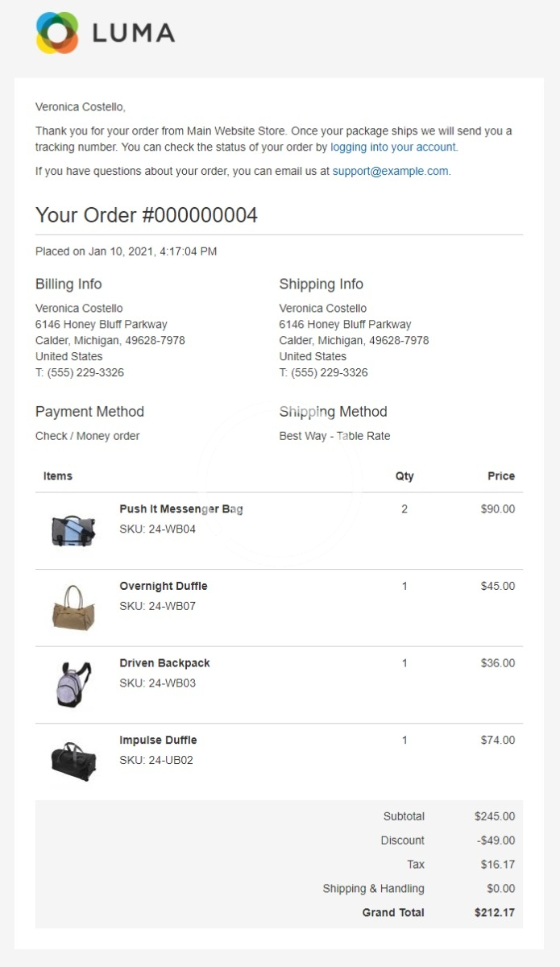The height and width of the screenshot is (967, 560).
Task: Click the Luma logo icon
Action: click(x=56, y=33)
